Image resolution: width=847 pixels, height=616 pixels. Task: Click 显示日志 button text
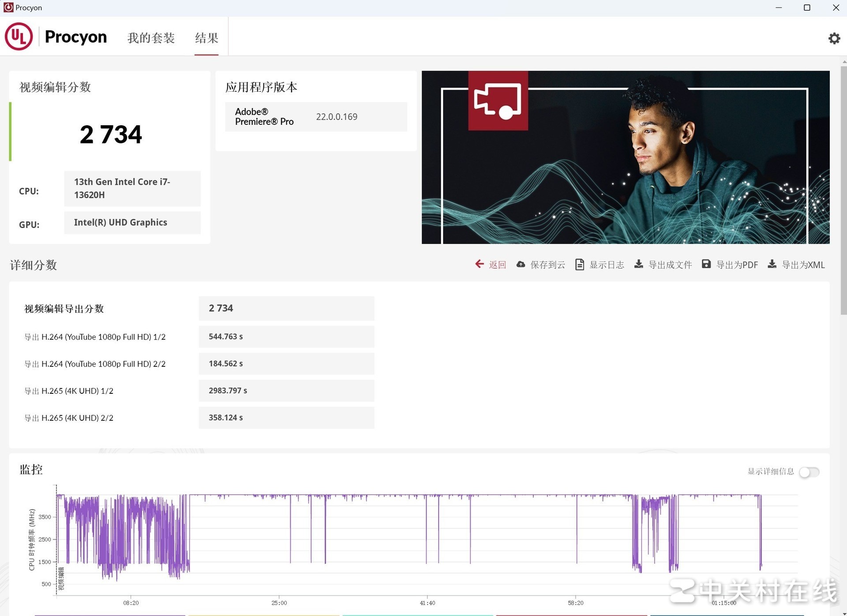(x=607, y=265)
